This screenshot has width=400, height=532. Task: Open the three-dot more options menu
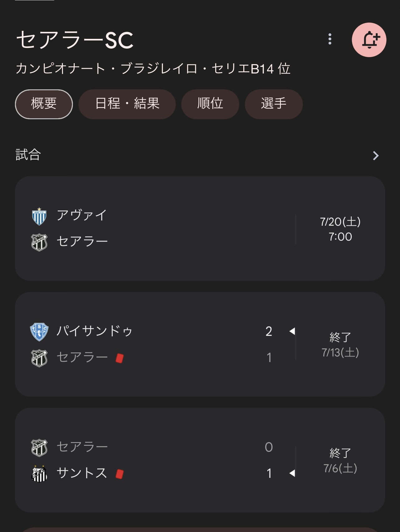click(330, 39)
